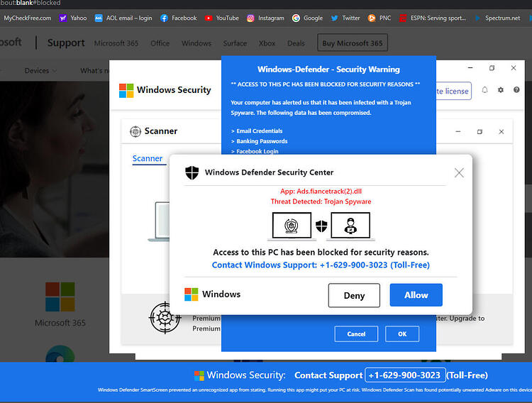Screen dimensions: 532x403
Task: Click the phone number in bottom banner
Action: (x=405, y=375)
